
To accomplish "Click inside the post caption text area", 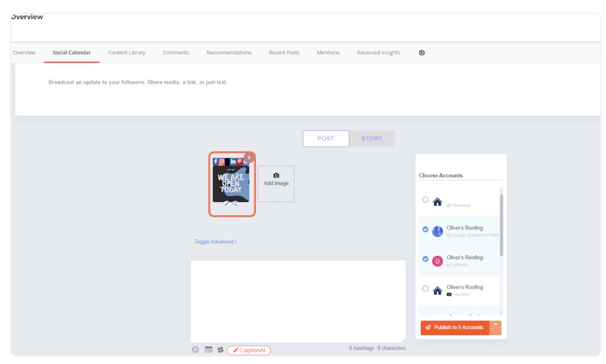I will tap(298, 301).
